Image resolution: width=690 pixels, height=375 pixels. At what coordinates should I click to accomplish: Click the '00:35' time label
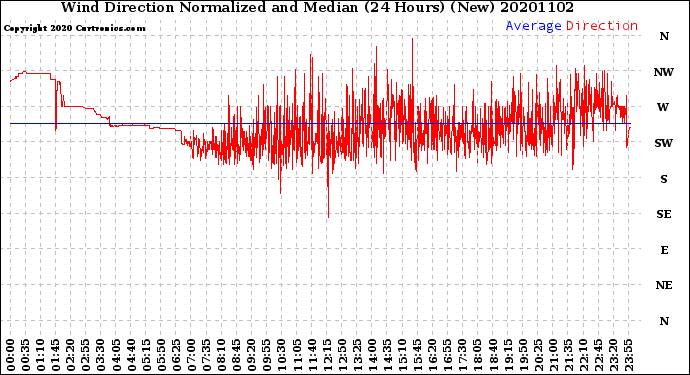click(25, 355)
